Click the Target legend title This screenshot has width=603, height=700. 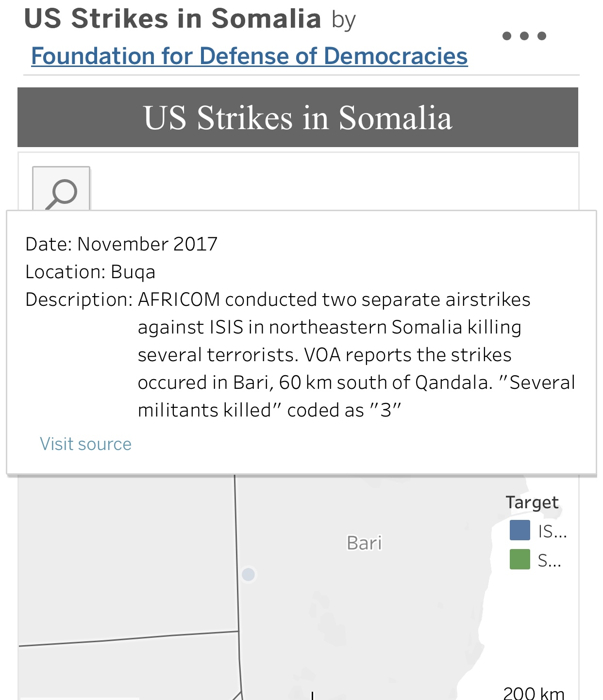pyautogui.click(x=532, y=502)
